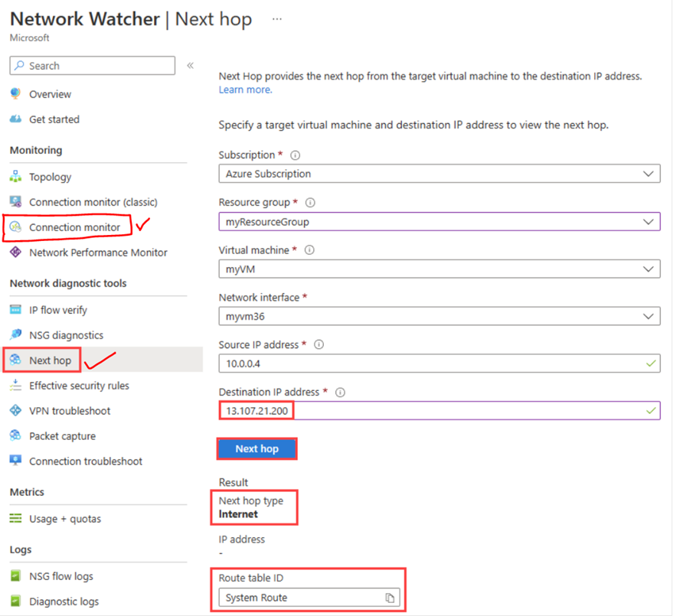
Task: Click the Subscription info icon
Action: point(296,155)
